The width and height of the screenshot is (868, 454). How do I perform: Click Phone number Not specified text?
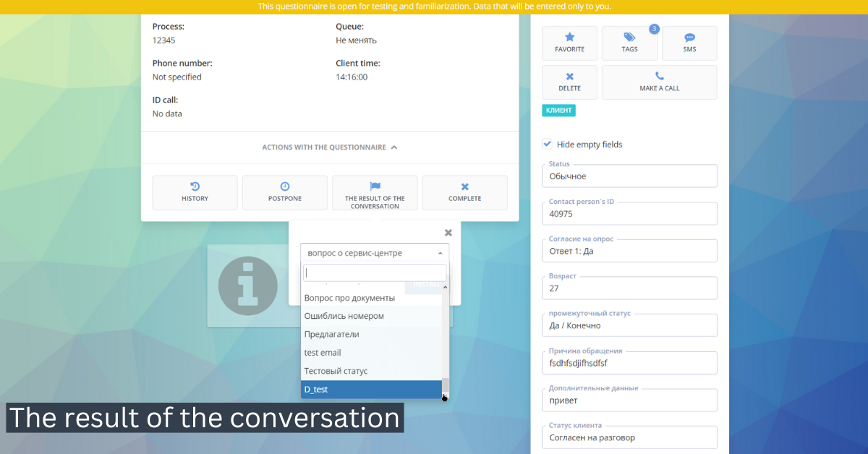click(177, 77)
